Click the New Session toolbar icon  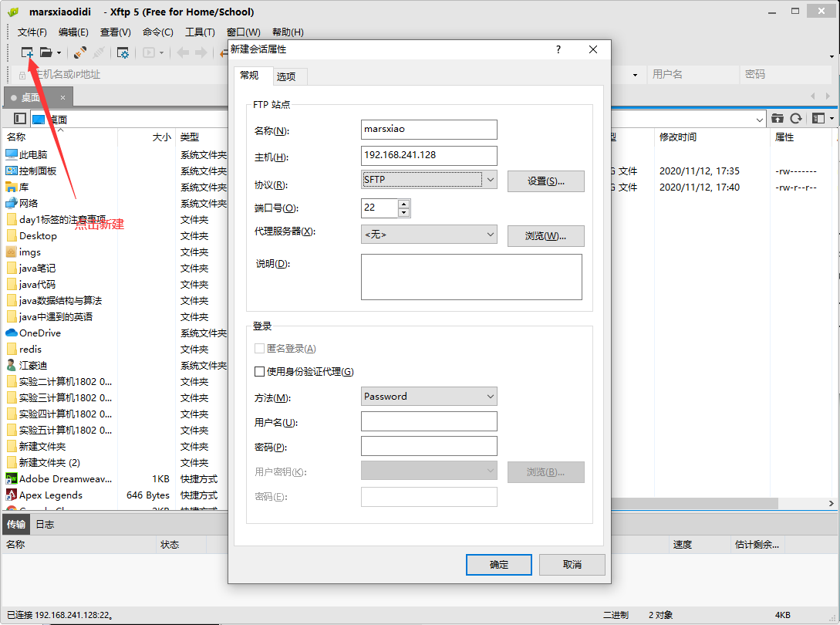pyautogui.click(x=28, y=52)
